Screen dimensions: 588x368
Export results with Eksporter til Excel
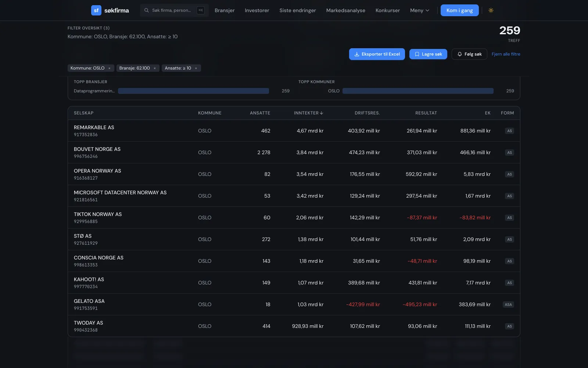click(x=377, y=54)
